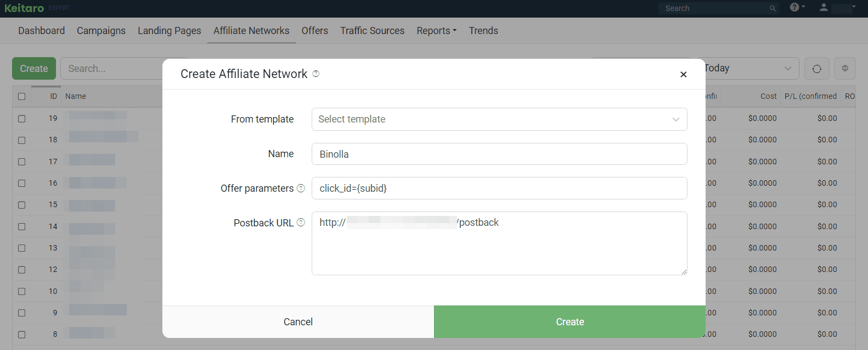The image size is (868, 350).
Task: Open the Select template dropdown
Action: click(499, 119)
